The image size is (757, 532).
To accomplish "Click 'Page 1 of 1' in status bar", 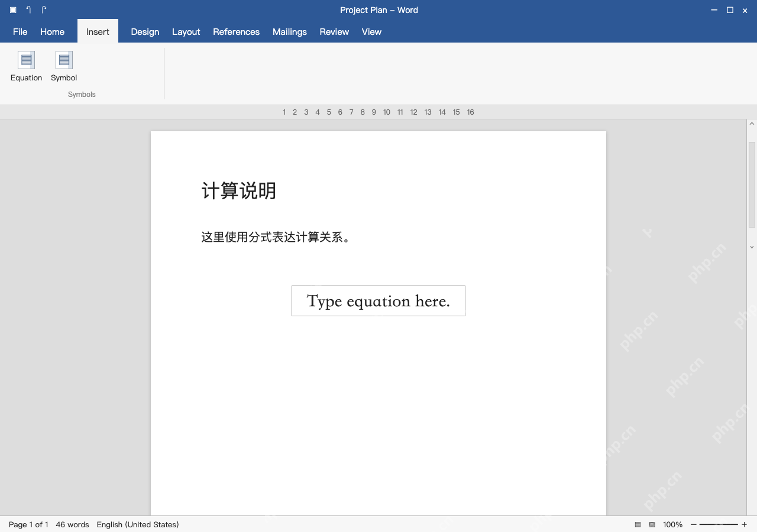I will tap(28, 524).
